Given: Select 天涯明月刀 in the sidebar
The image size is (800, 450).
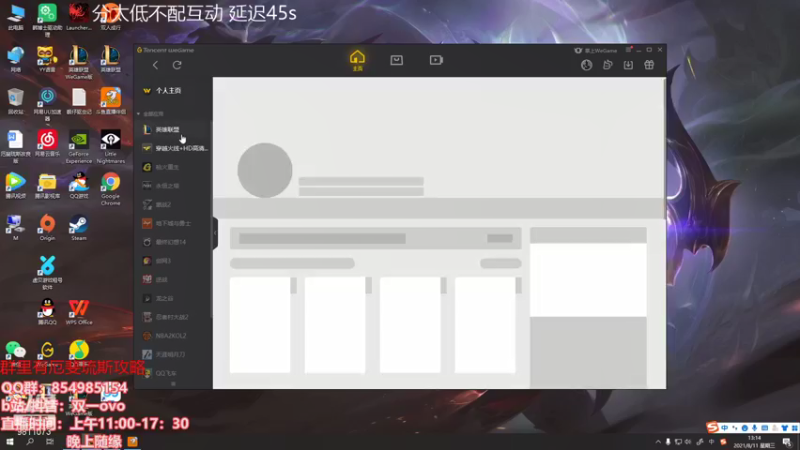Looking at the screenshot, I should 173,354.
